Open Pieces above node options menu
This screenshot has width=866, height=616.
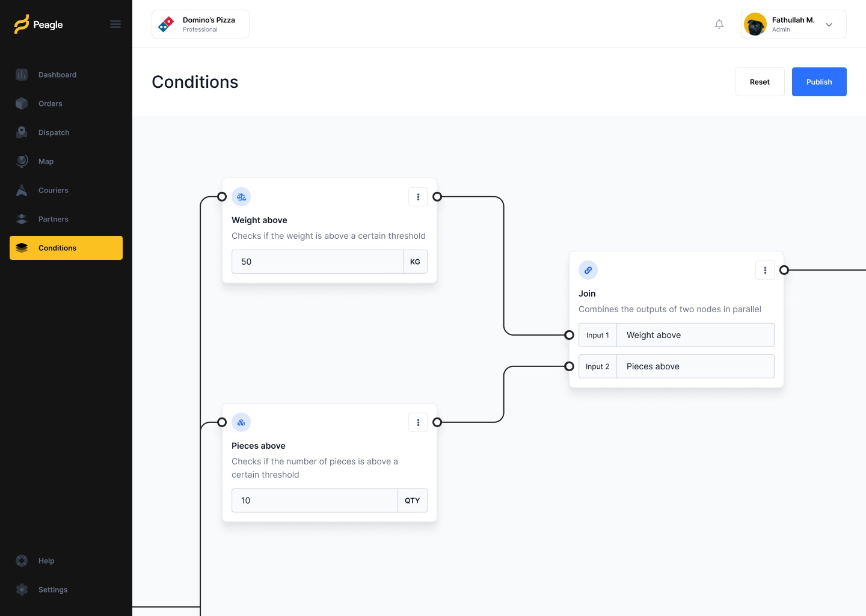pos(418,422)
